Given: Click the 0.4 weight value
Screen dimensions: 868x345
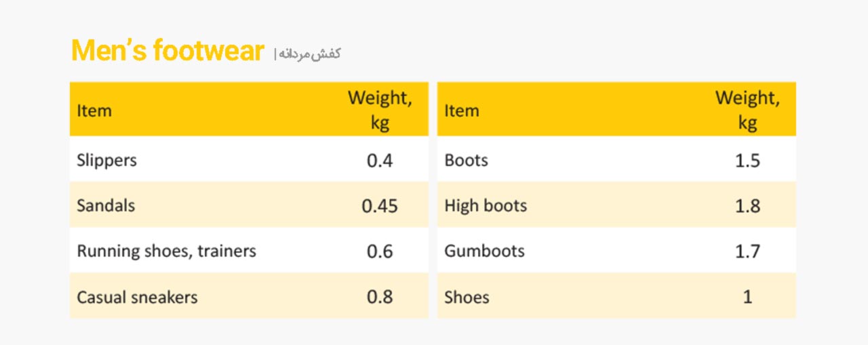Looking at the screenshot, I should (380, 161).
